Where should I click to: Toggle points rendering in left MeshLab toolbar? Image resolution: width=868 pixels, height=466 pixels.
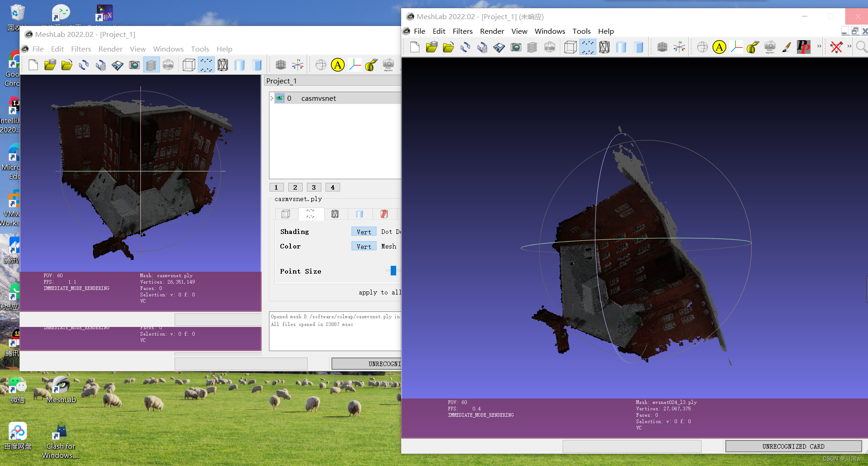[206, 65]
